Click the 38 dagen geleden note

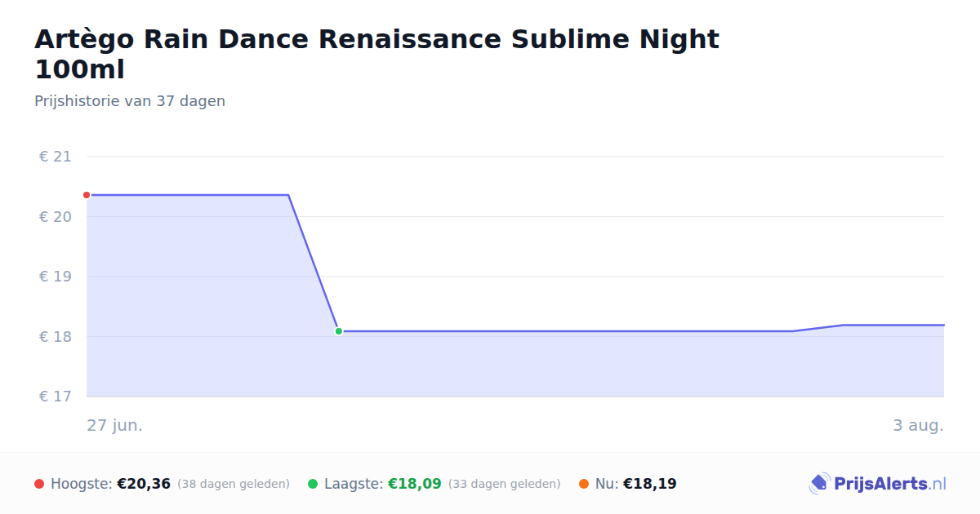click(234, 484)
